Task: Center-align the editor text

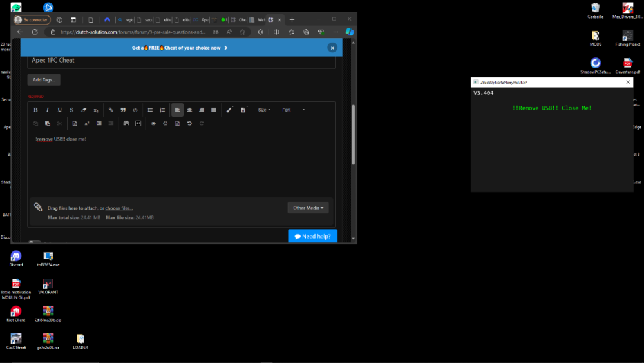Action: (x=189, y=110)
